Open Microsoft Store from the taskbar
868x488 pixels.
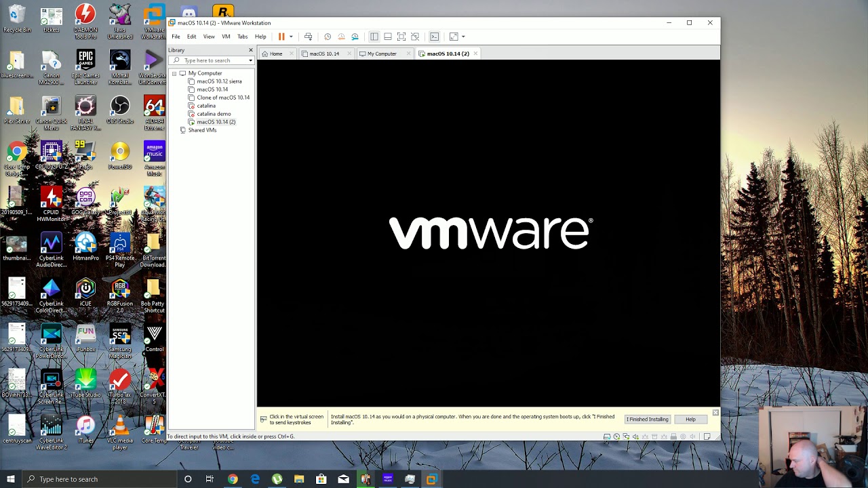[x=321, y=479]
